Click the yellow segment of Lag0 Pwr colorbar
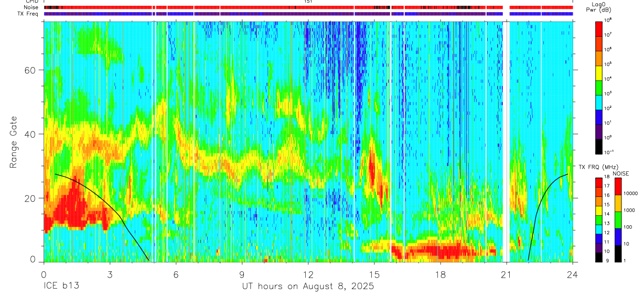Viewport: 644px width, 297px height. [x=600, y=72]
